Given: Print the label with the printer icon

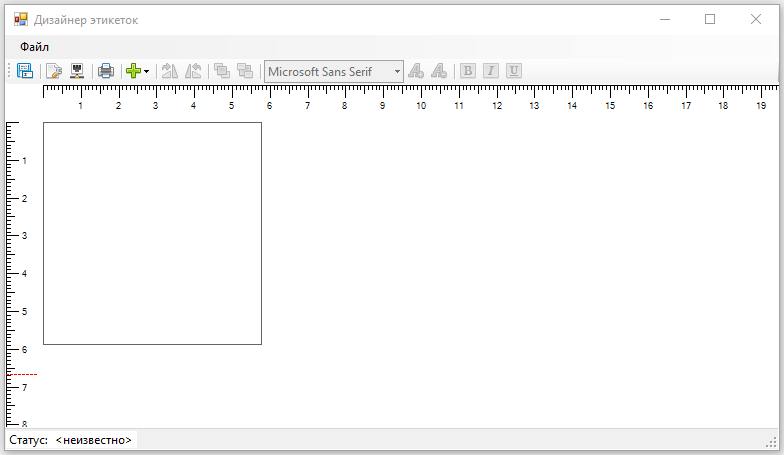Looking at the screenshot, I should [105, 71].
